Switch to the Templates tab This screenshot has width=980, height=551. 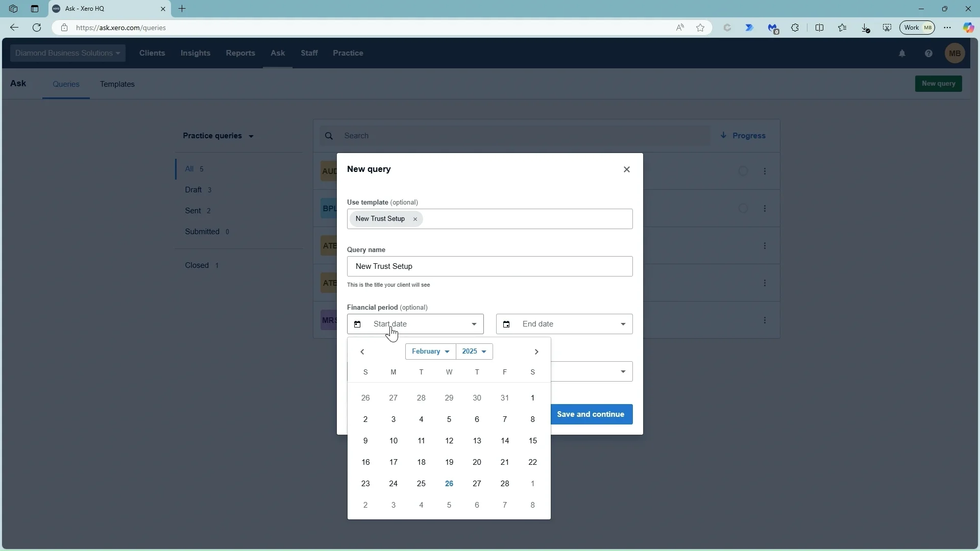117,84
